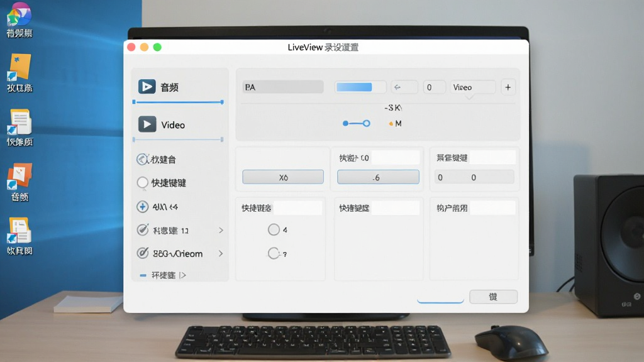Select the checked 枚健音 radio option

click(x=142, y=159)
